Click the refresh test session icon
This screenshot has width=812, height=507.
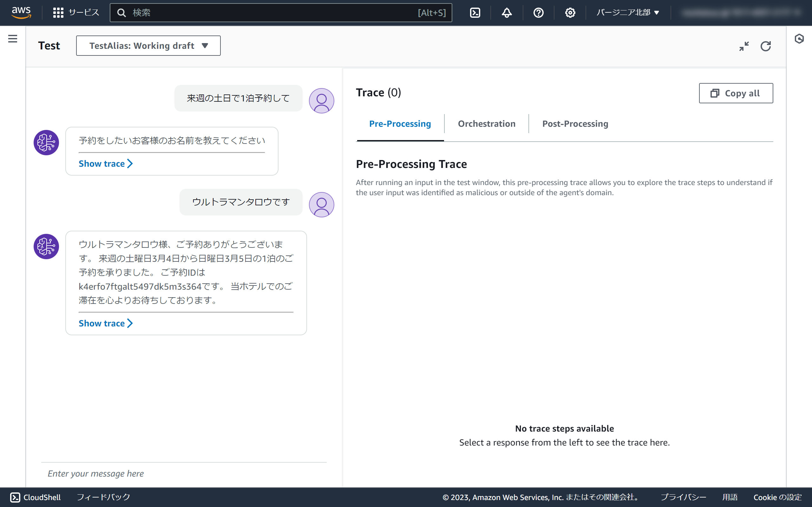tap(765, 46)
